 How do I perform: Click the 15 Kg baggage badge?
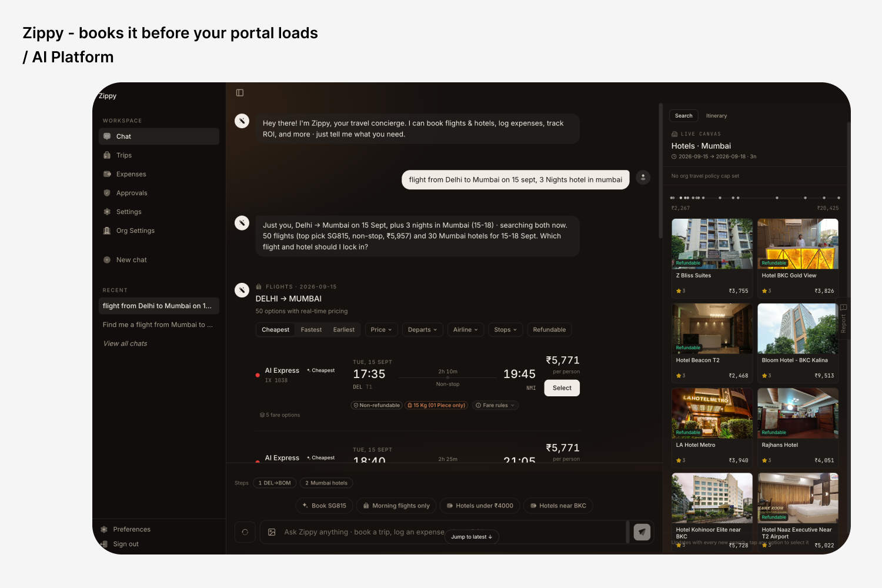436,405
